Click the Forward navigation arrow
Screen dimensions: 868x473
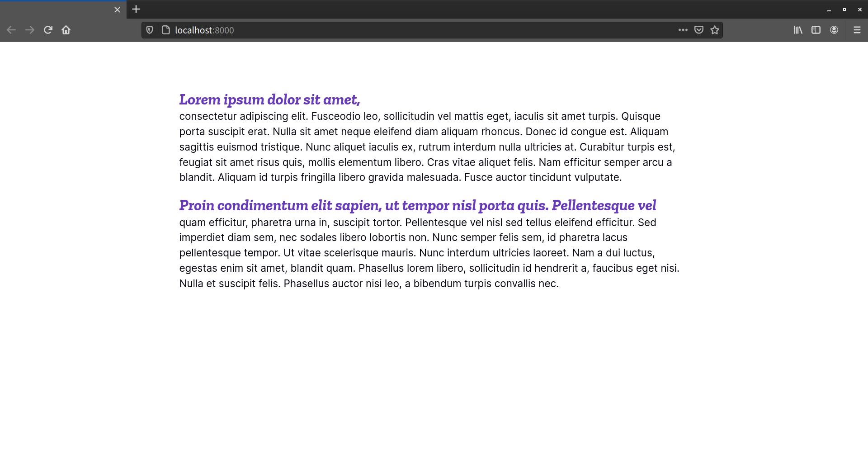pos(30,30)
